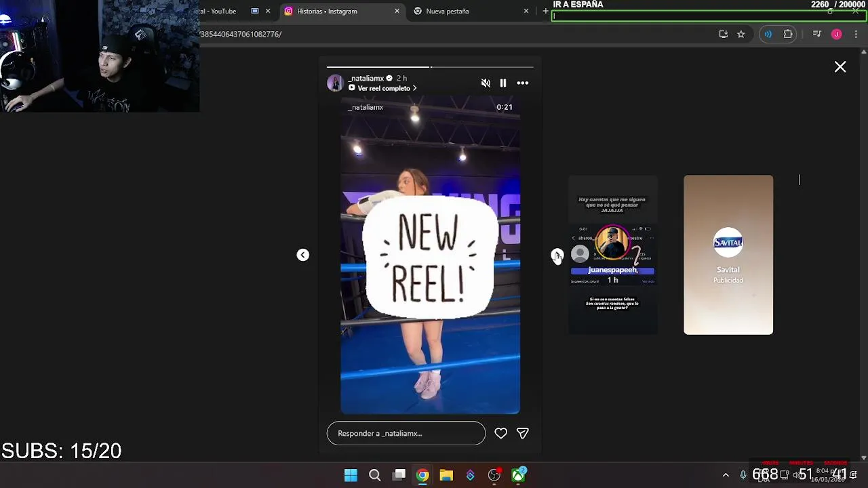Open the Chrome three-dot menu

point(856,34)
